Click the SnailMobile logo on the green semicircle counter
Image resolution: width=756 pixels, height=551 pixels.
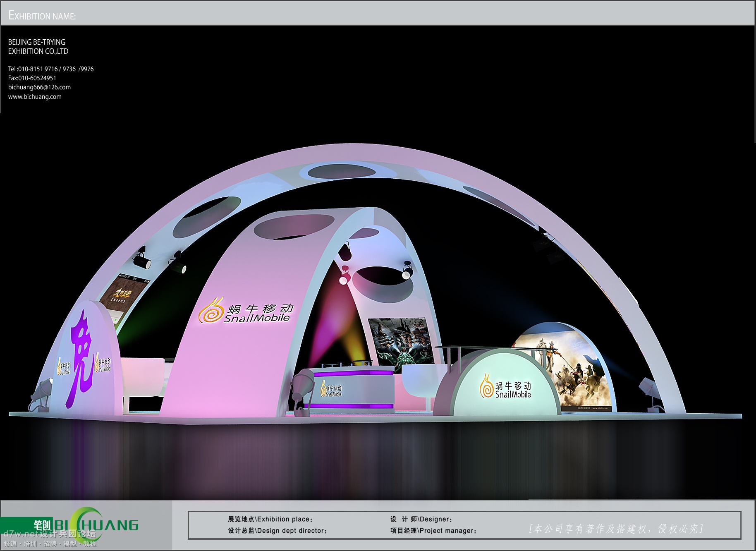click(505, 387)
